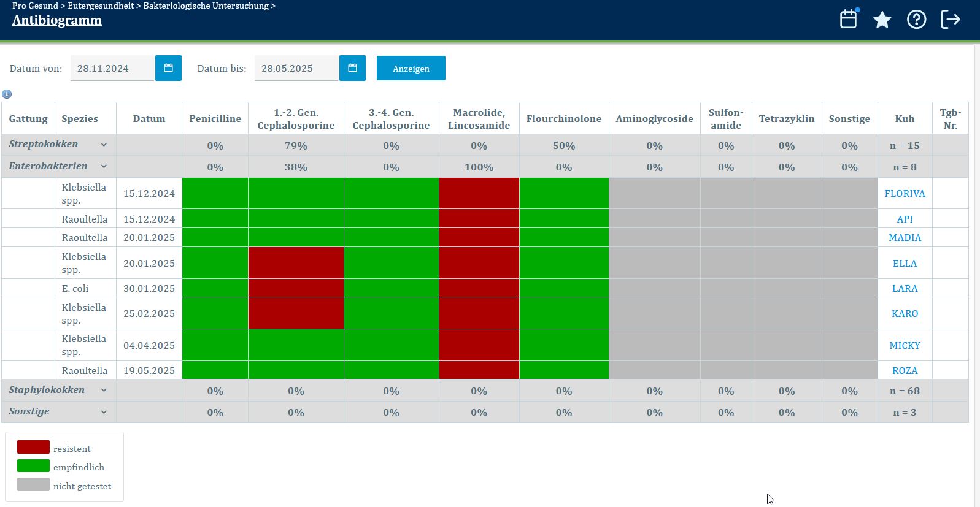The height and width of the screenshot is (507, 980).
Task: Expand the Staphylokokken group row
Action: tap(104, 390)
